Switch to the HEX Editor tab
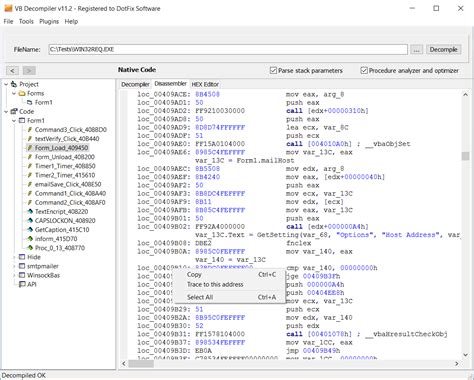 tap(205, 84)
